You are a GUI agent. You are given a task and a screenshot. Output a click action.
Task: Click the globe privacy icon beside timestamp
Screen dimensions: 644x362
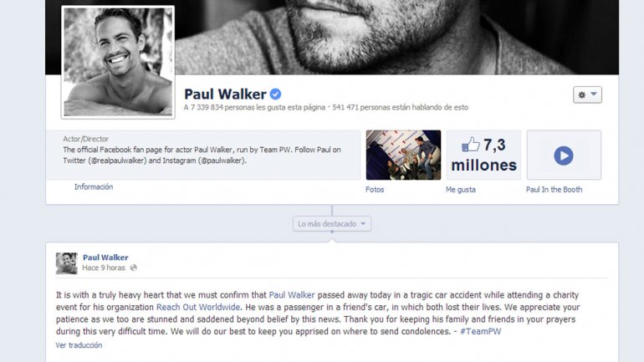pyautogui.click(x=133, y=268)
